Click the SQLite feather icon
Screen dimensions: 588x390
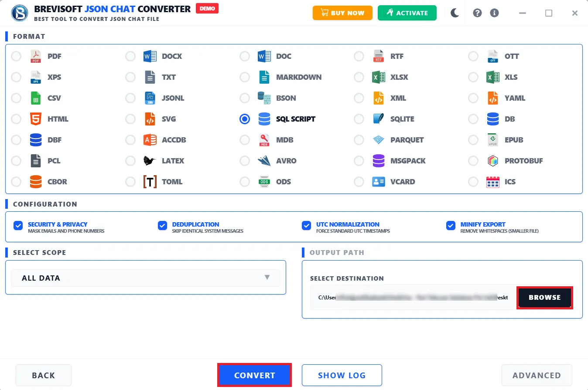coord(379,119)
